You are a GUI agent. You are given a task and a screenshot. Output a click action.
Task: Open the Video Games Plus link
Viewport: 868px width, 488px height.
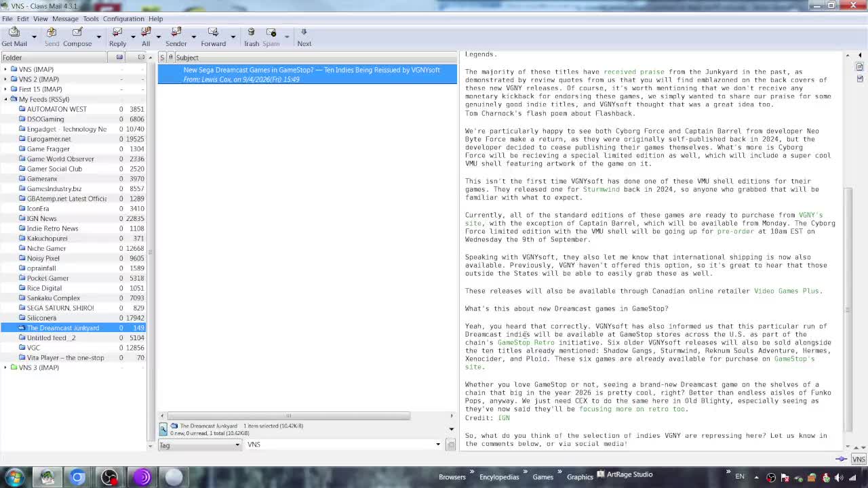point(788,291)
